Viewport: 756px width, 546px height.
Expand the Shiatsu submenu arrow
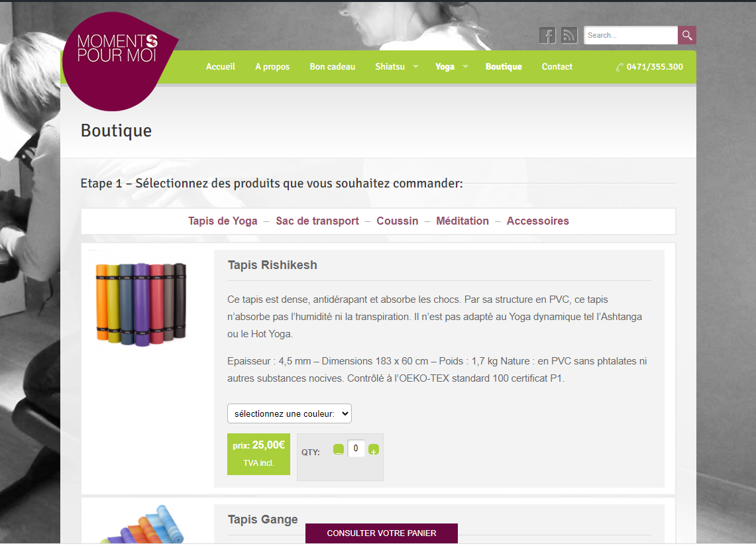(x=415, y=66)
